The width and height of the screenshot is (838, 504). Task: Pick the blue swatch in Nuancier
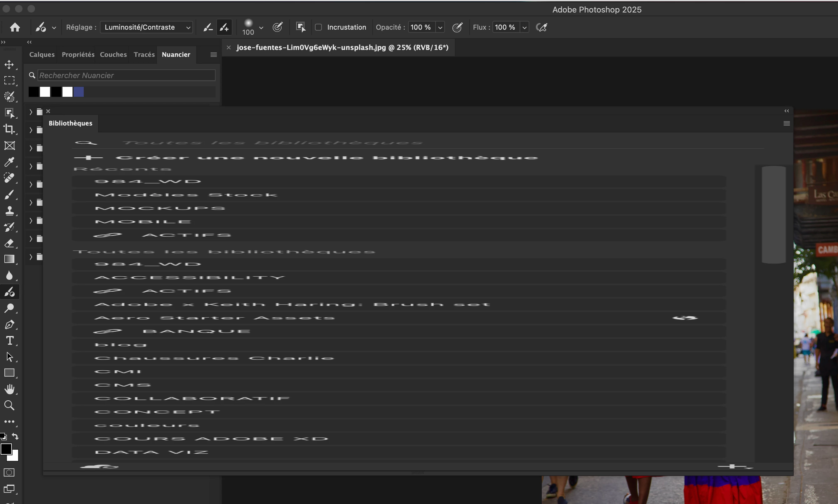point(79,92)
